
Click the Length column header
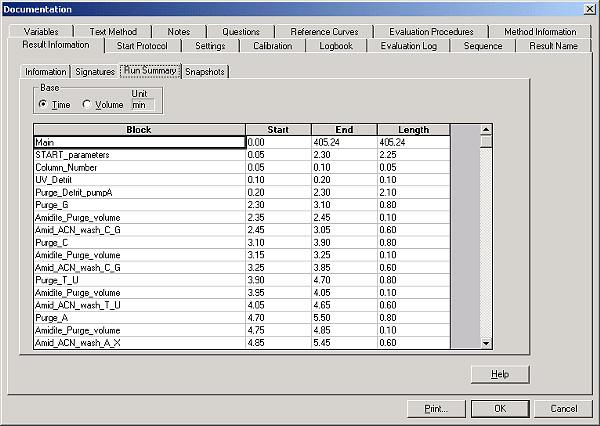coord(414,130)
